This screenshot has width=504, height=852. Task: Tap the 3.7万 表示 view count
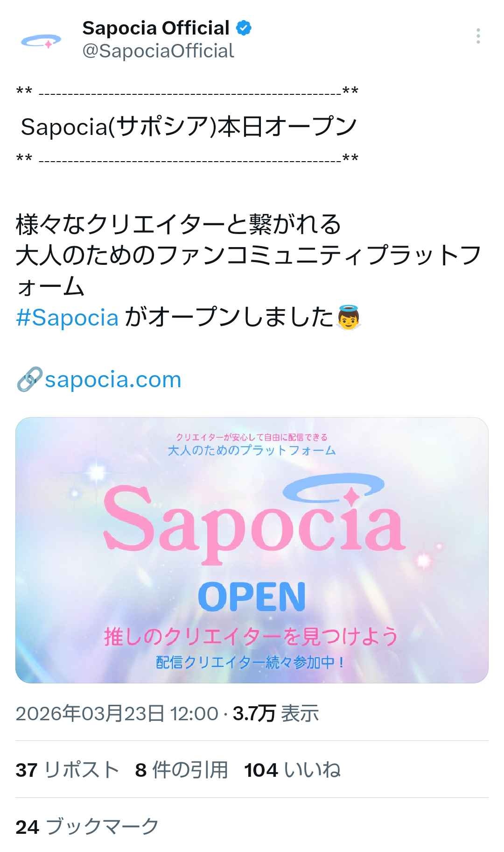click(276, 713)
